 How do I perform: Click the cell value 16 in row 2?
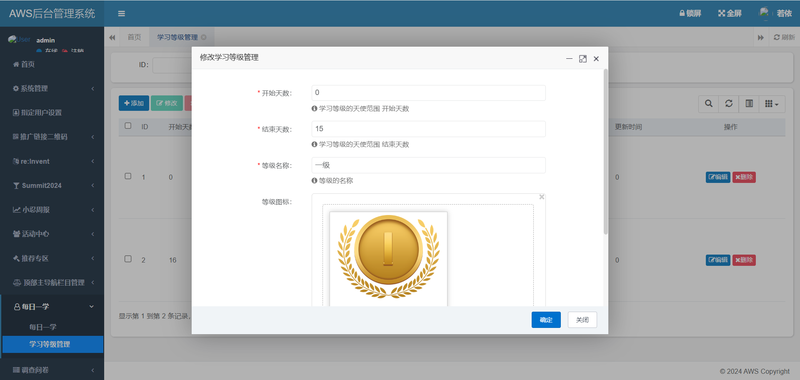click(x=172, y=260)
